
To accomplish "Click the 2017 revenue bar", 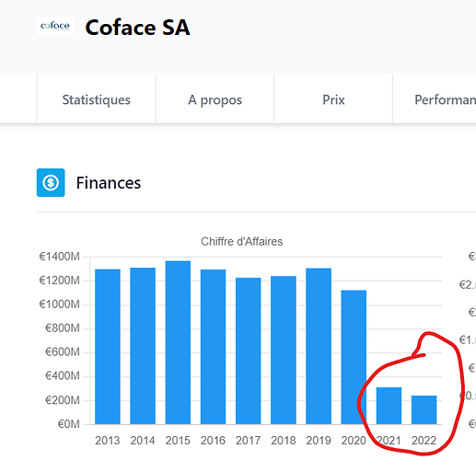I will [x=249, y=351].
